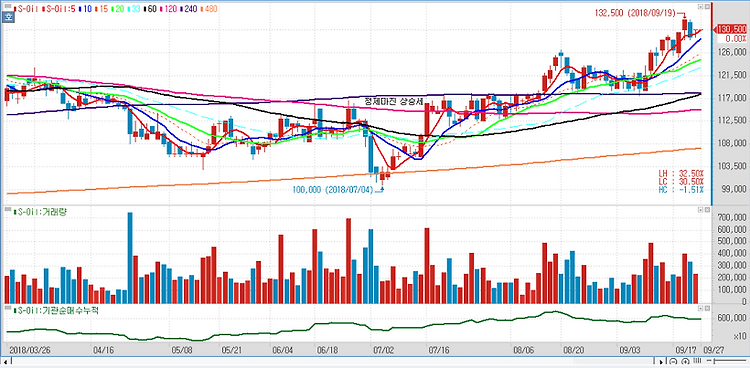Open the price panel's dropdown arrow button

(700, 7)
